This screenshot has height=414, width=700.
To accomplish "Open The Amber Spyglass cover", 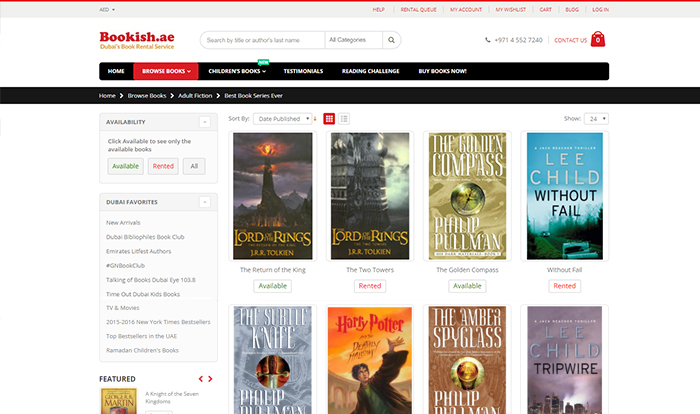I will [467, 360].
